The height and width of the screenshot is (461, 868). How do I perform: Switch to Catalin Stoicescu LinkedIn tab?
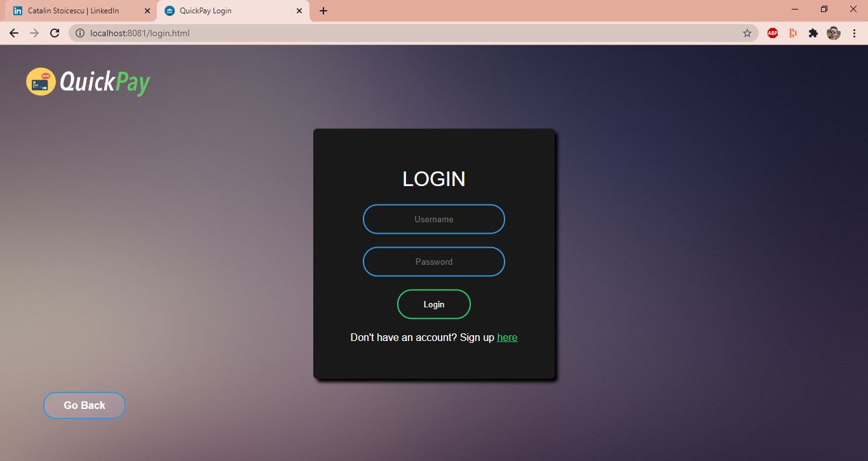(81, 11)
